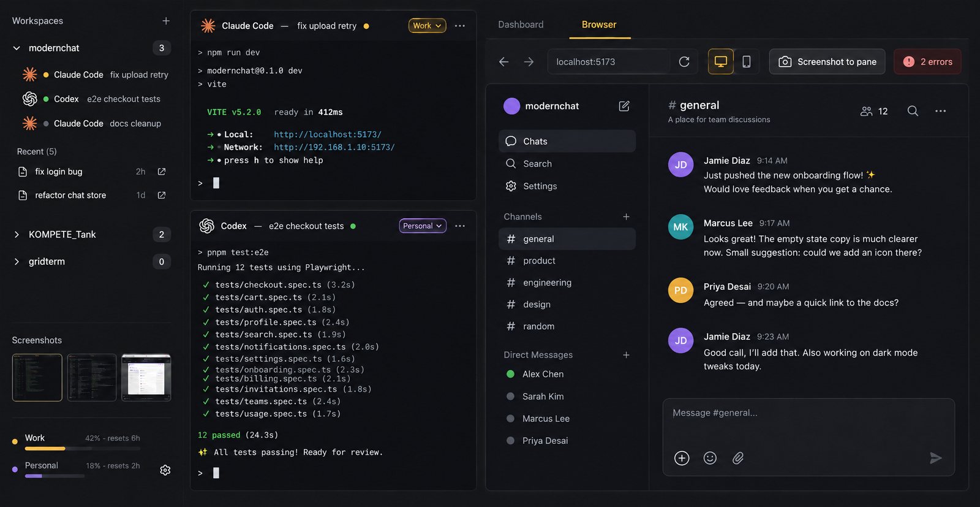Screen dimensions: 980x507
Task: Click Priya Desai's PD avatar
Action: [x=680, y=291]
